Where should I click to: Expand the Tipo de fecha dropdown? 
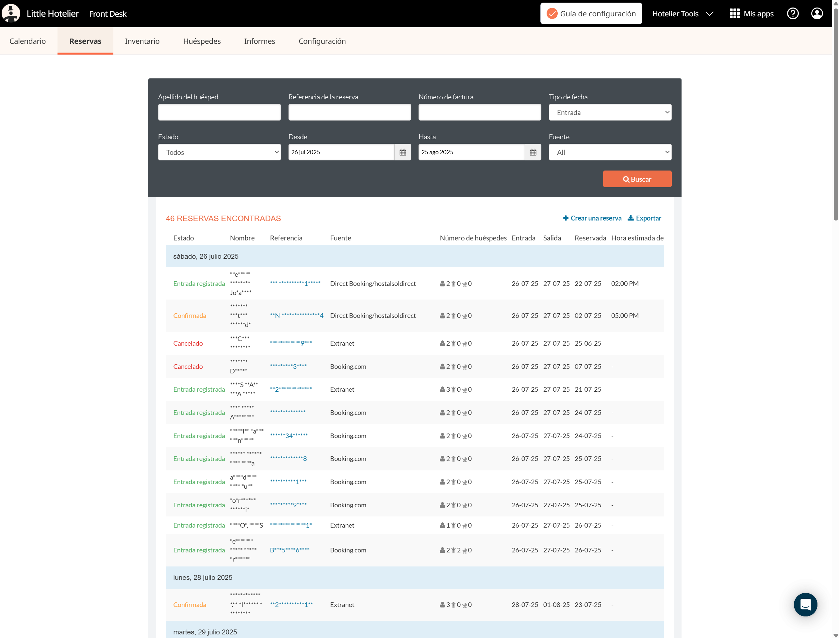click(610, 112)
